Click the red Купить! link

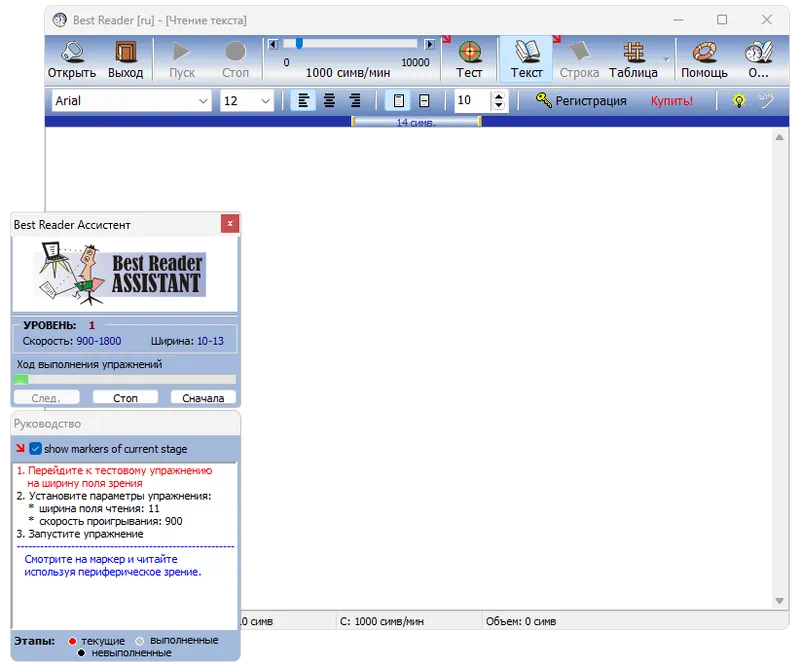pos(671,101)
